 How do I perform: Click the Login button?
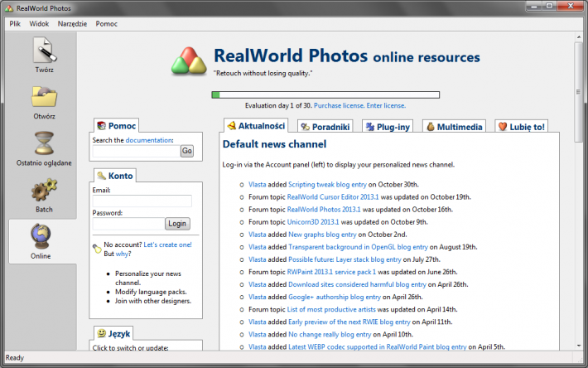coord(177,224)
